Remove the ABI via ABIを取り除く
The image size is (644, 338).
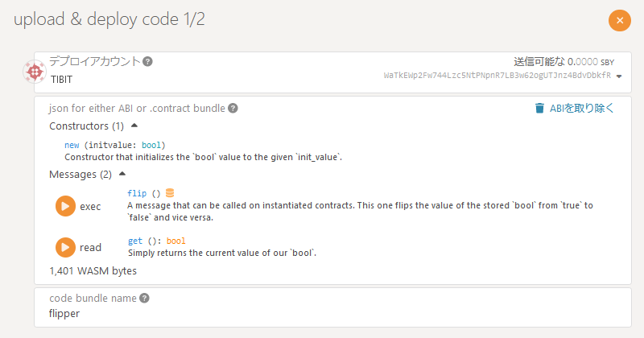575,108
